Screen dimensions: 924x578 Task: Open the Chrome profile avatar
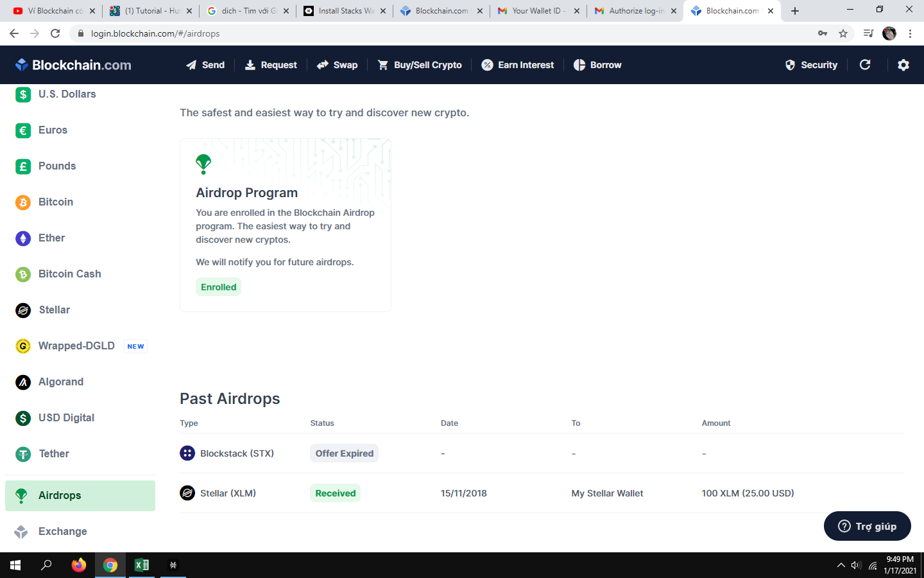[x=889, y=33]
